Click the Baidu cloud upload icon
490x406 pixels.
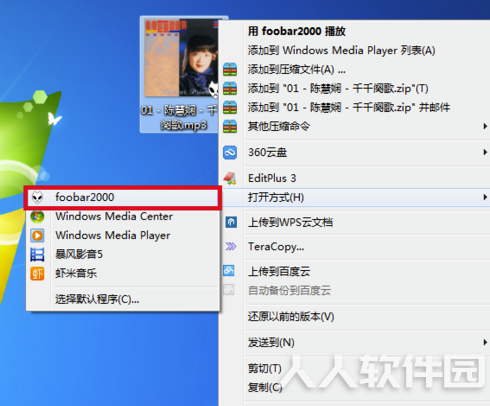point(229,270)
